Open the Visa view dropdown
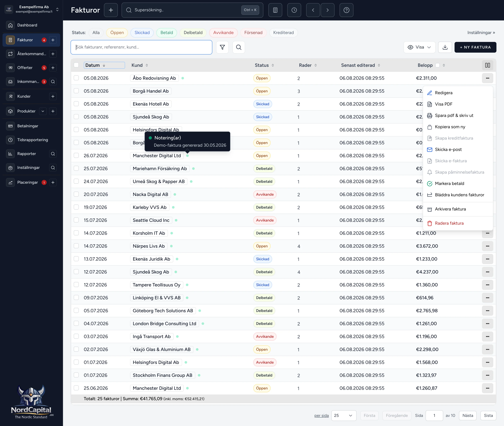 pyautogui.click(x=419, y=47)
